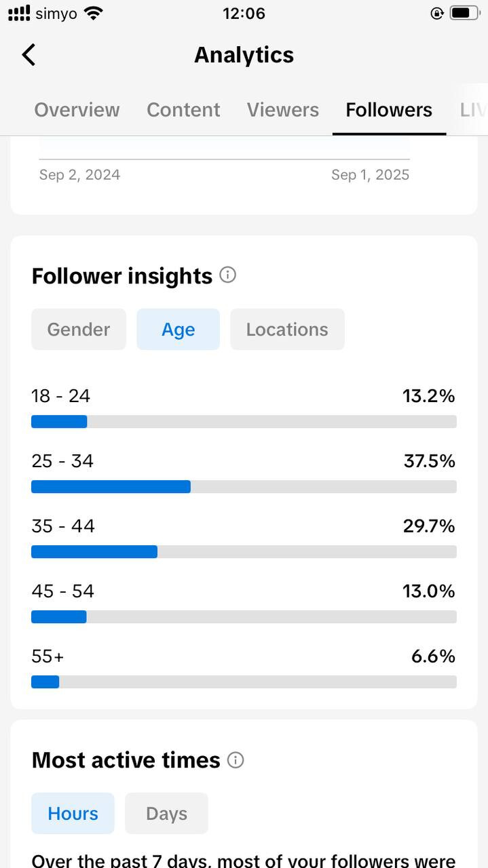Open Follower insights info icon
Screen dimensions: 488x868
pos(228,275)
